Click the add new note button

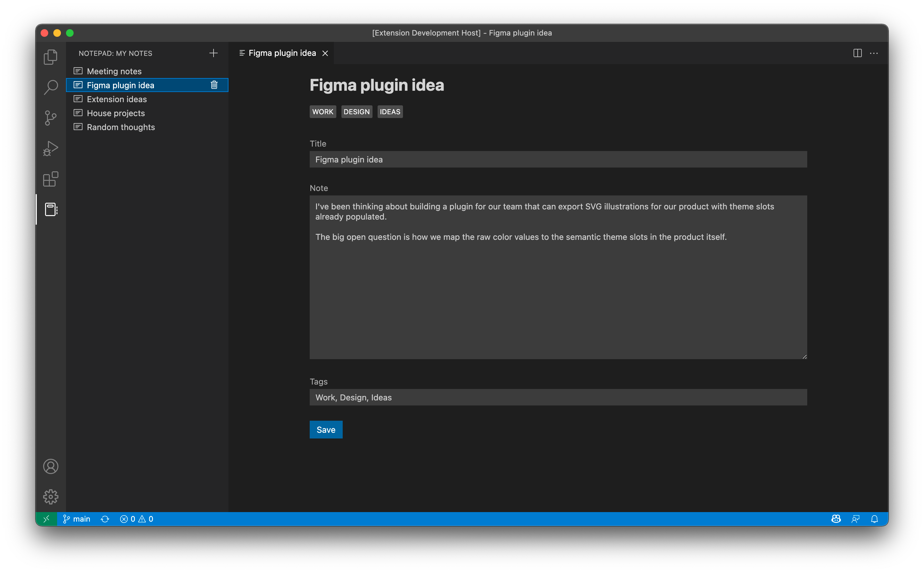pos(213,53)
